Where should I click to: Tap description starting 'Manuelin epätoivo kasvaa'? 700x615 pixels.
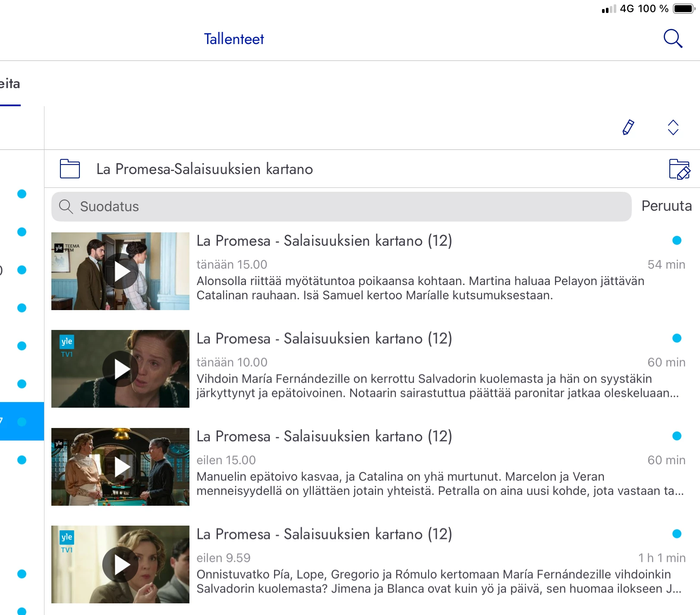pos(440,484)
